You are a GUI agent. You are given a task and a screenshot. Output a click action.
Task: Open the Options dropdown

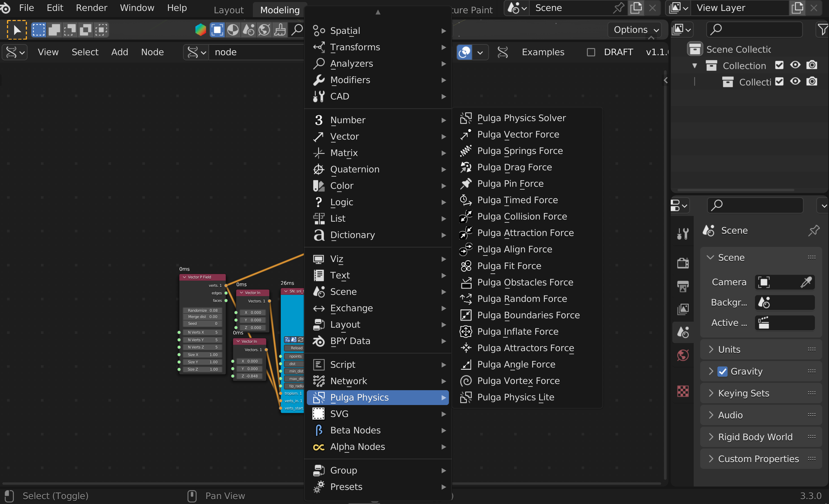(635, 30)
